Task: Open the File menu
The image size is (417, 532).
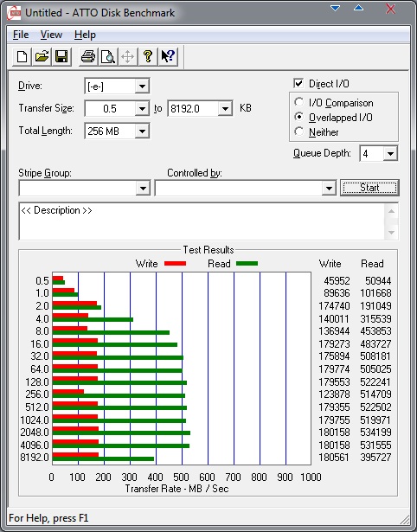Action: (21, 35)
